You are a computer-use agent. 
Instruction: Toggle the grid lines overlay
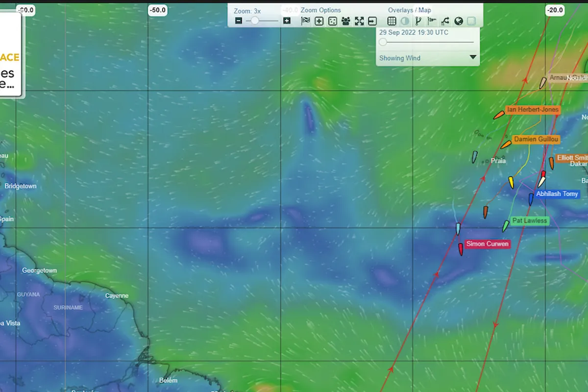[392, 21]
